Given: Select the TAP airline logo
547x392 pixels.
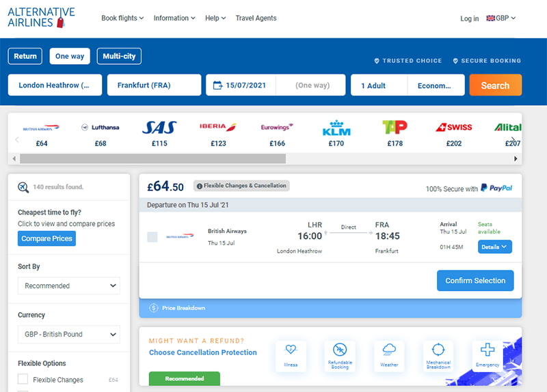Looking at the screenshot, I should tap(395, 127).
